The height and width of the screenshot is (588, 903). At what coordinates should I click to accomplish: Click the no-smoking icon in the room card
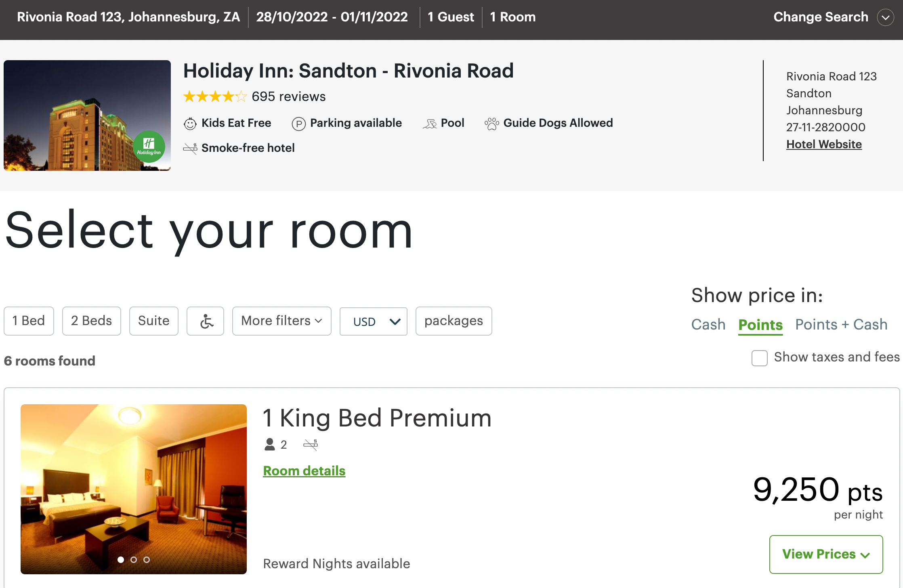pyautogui.click(x=311, y=444)
